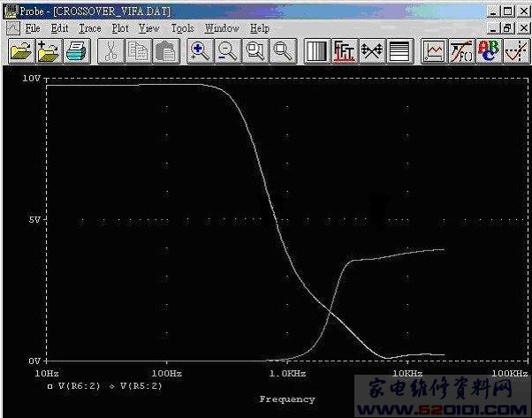Open the Window menu
532x418 pixels.
pos(222,28)
